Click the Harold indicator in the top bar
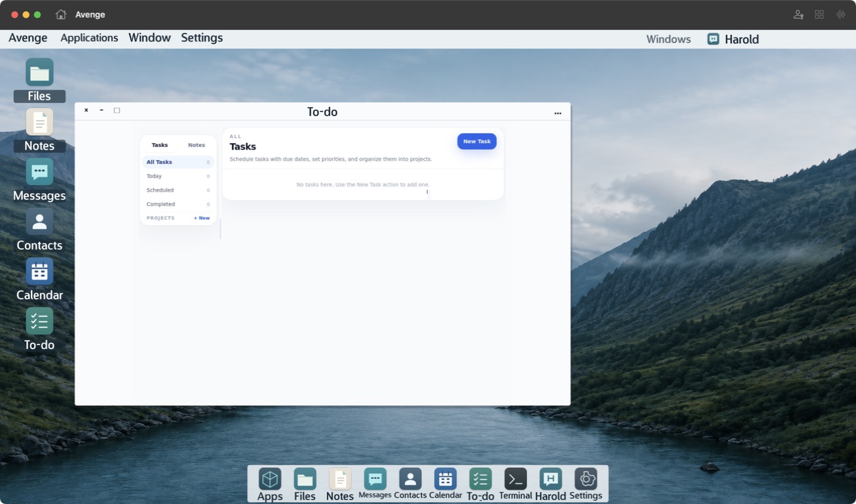The height and width of the screenshot is (504, 856). tap(733, 39)
